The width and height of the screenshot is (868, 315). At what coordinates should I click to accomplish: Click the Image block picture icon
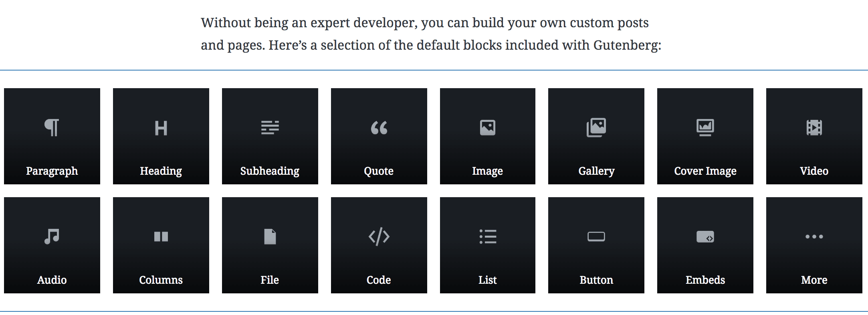pos(488,128)
